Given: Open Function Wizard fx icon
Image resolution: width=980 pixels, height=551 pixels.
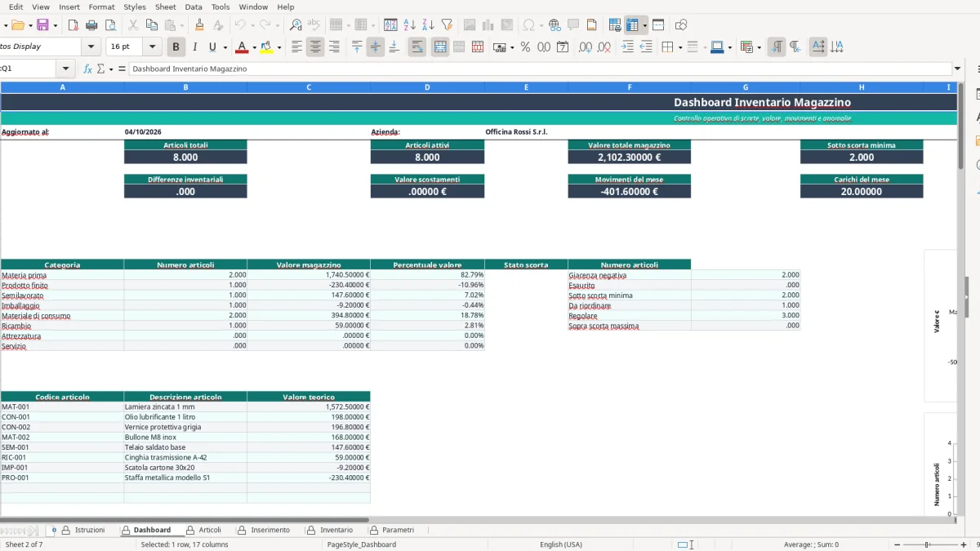Looking at the screenshot, I should (x=87, y=69).
